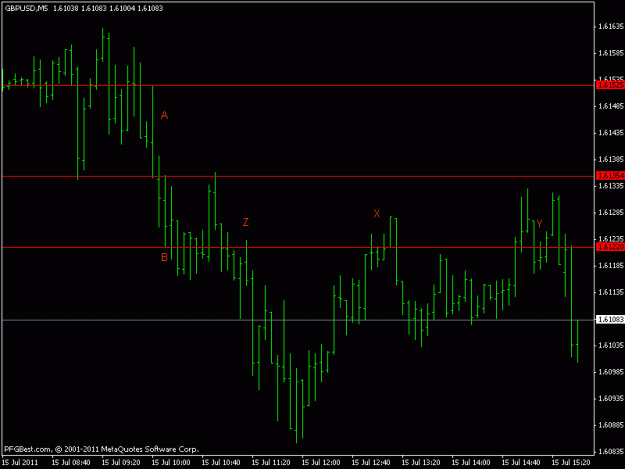This screenshot has height=469, width=625.
Task: Click the 15 Jul 14:00 time label
Action: click(471, 463)
